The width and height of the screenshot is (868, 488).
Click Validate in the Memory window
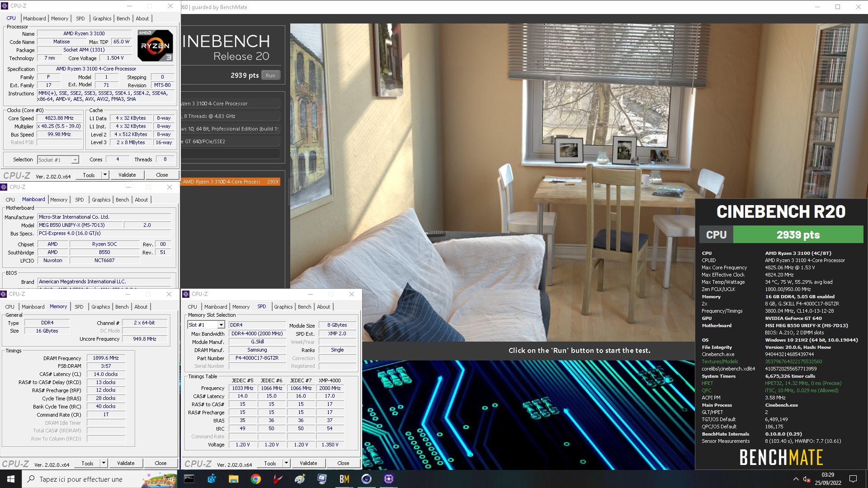click(x=126, y=463)
